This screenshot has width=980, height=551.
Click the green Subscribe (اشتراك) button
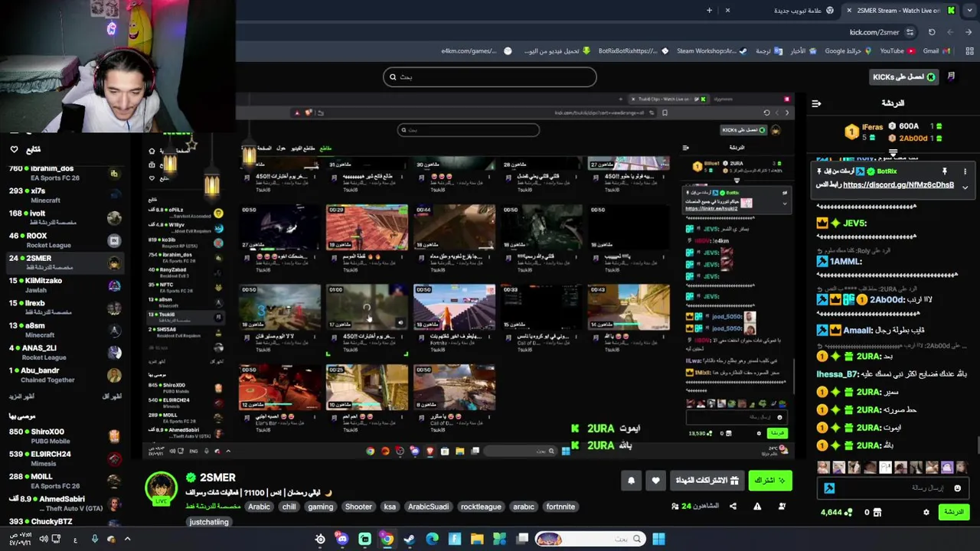point(769,481)
